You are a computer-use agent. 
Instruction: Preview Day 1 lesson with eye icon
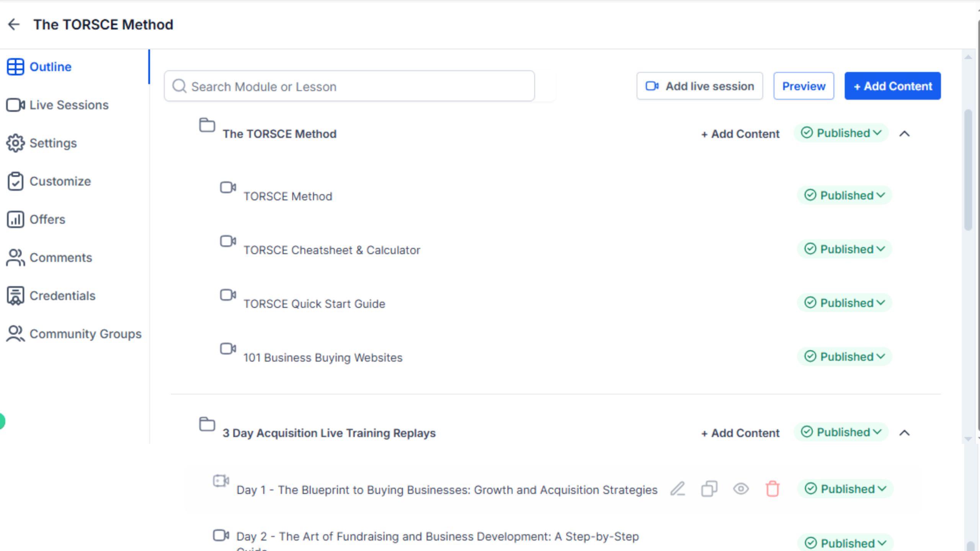click(x=741, y=489)
